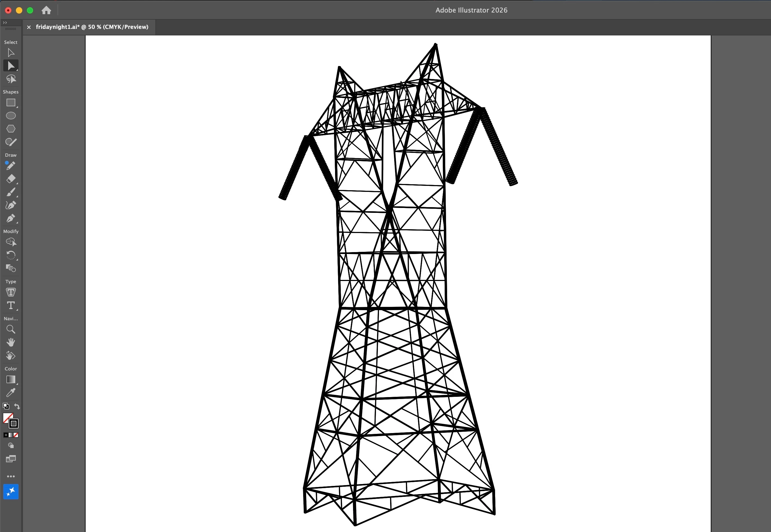Reset to default fill and stroke

[x=6, y=406]
